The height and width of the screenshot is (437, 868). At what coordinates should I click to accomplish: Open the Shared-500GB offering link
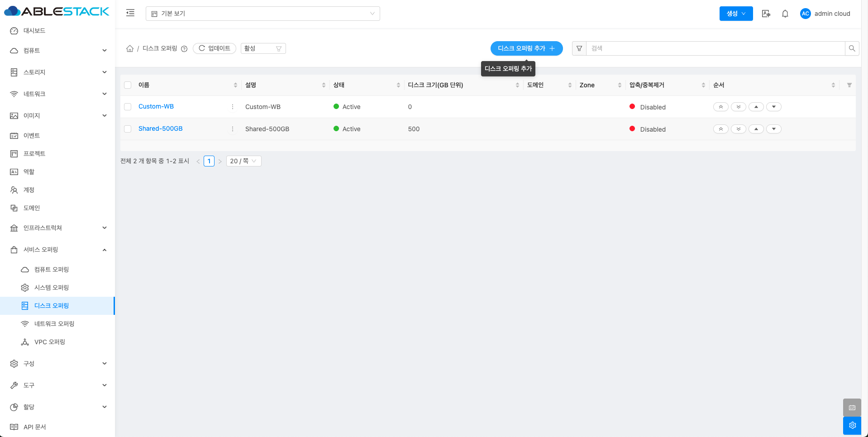(x=160, y=129)
